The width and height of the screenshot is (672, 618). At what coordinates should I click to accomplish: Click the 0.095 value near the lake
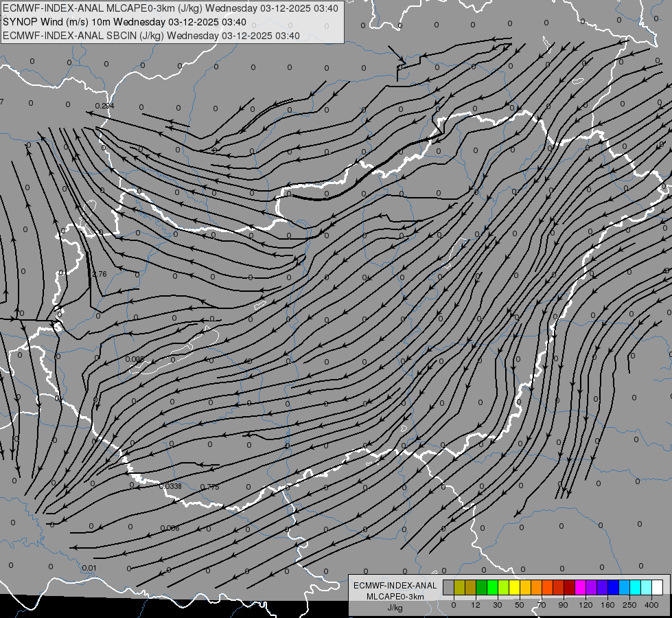135,359
